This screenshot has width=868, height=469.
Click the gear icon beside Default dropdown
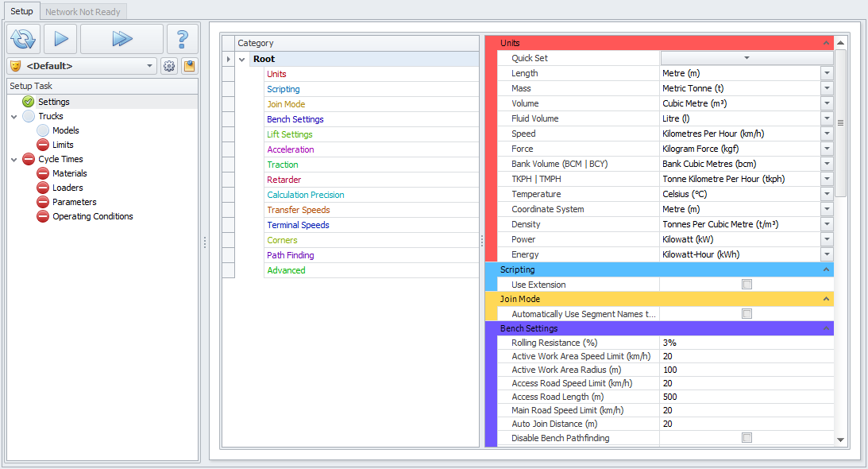coord(169,66)
